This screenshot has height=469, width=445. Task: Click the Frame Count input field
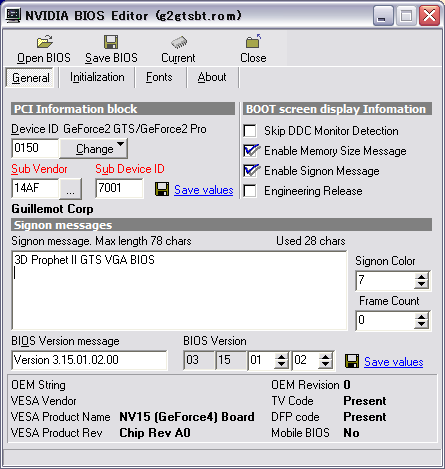coord(386,320)
